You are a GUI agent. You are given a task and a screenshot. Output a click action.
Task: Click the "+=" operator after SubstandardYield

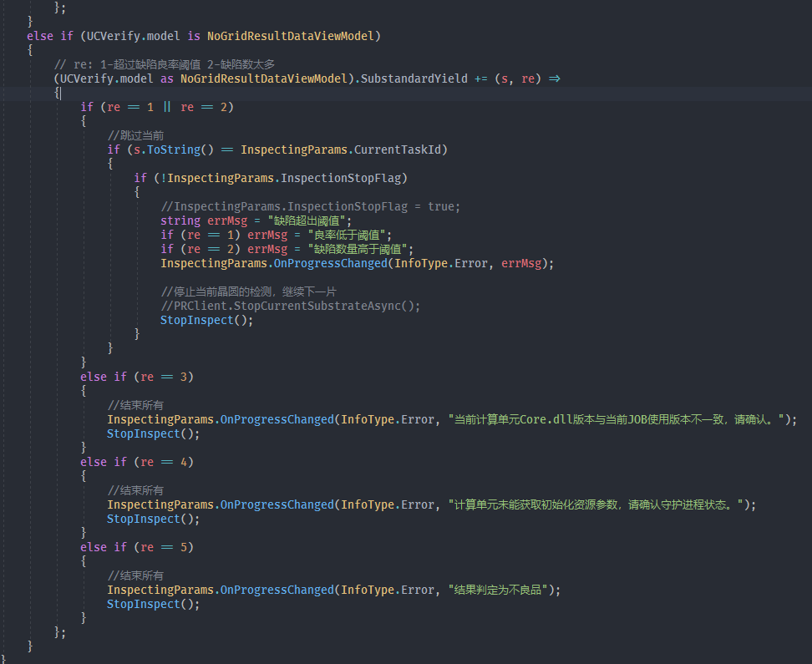tap(481, 79)
